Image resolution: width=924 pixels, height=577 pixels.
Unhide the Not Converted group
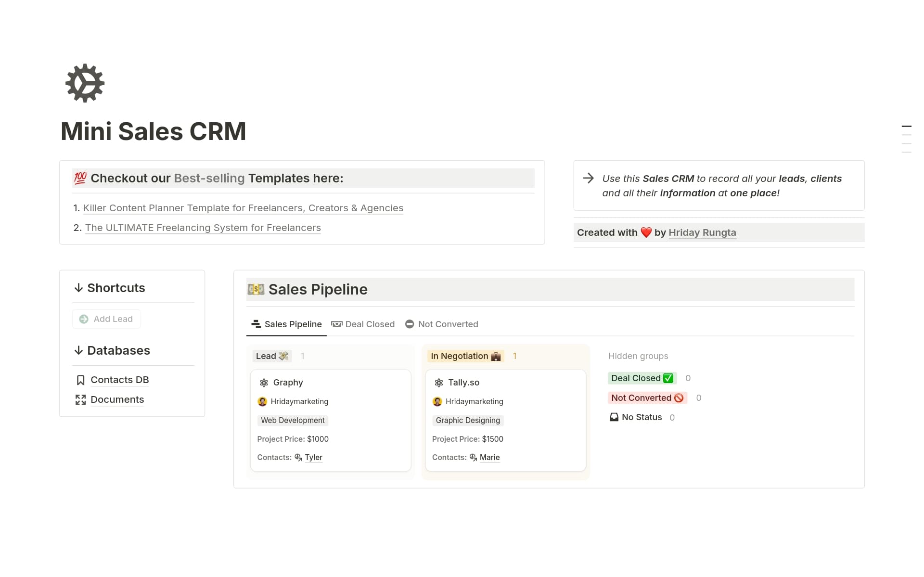click(x=647, y=397)
